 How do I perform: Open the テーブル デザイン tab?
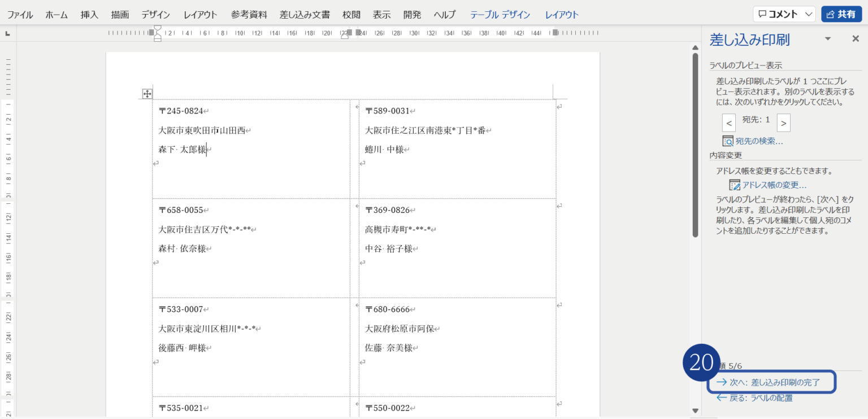point(500,15)
